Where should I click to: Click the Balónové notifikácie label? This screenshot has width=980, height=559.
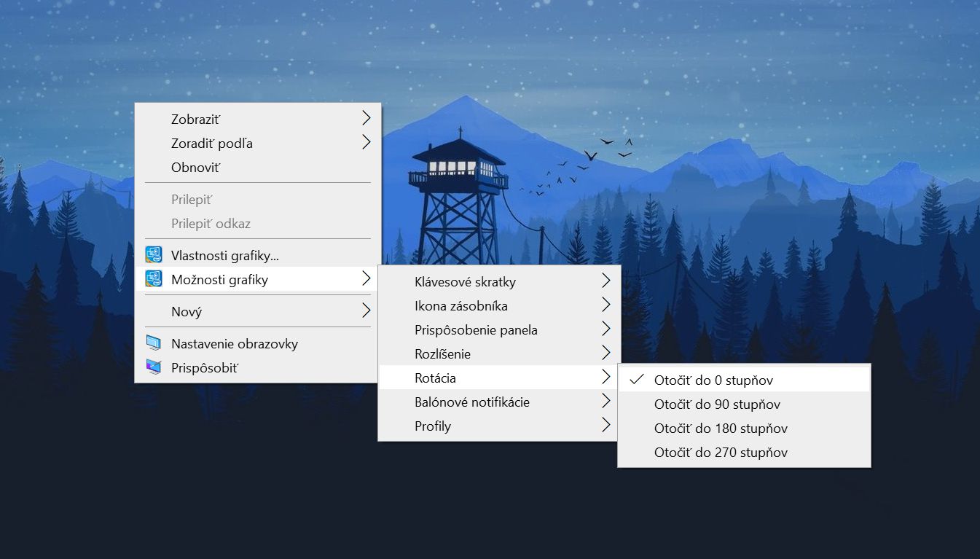(472, 402)
